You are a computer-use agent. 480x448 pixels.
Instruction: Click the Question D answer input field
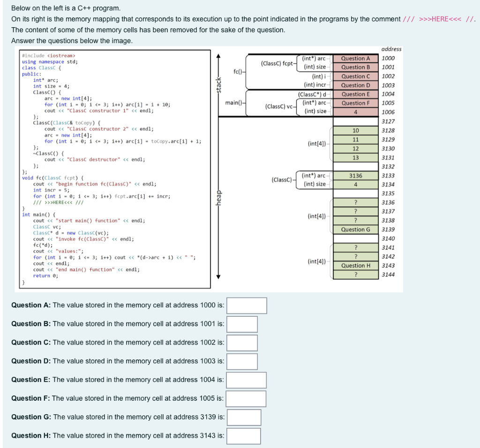pyautogui.click(x=243, y=361)
